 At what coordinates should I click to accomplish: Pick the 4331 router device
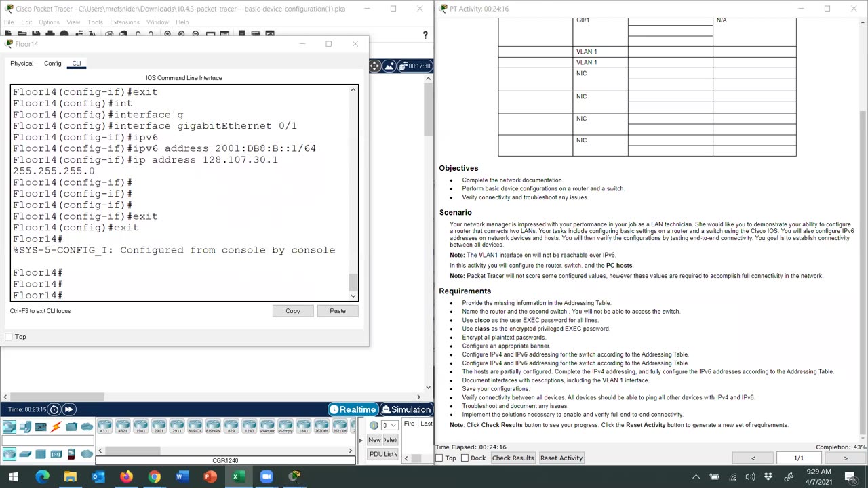coord(104,426)
